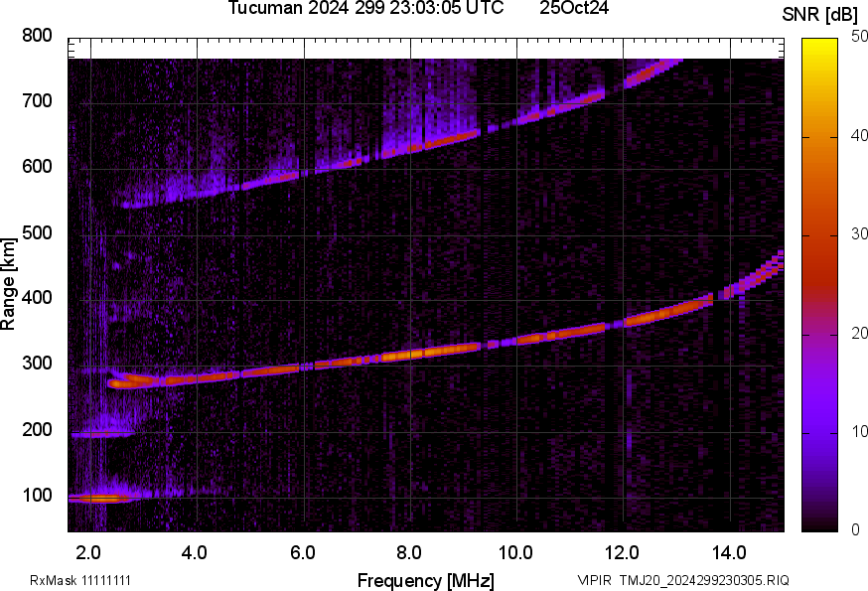
Task: Click the colorbar tick label '50'
Action: coord(859,37)
